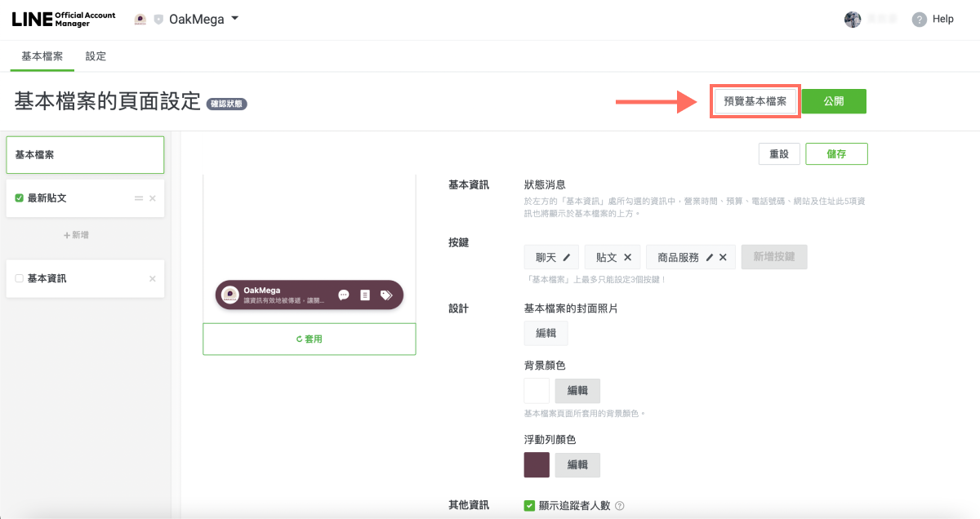Click the 新增按鍵 button
The width and height of the screenshot is (980, 519).
774,257
